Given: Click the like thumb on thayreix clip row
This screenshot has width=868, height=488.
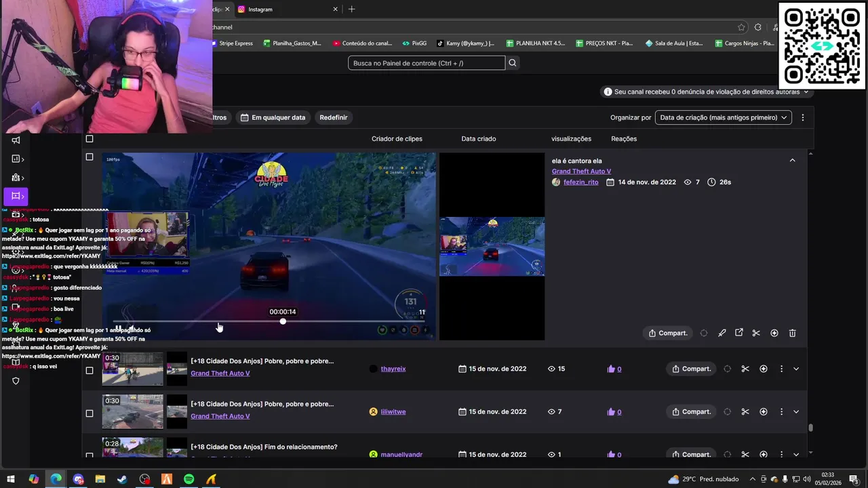Looking at the screenshot, I should point(611,369).
